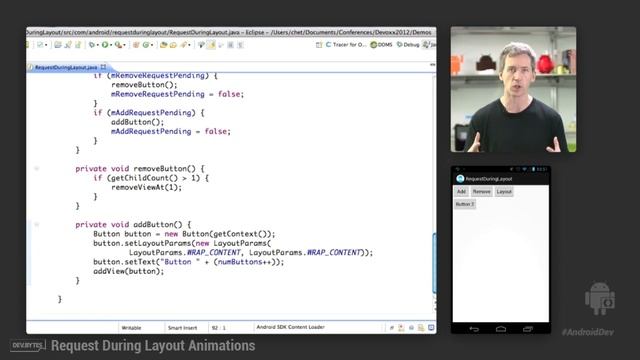Click the green Run launch icon

point(105,45)
